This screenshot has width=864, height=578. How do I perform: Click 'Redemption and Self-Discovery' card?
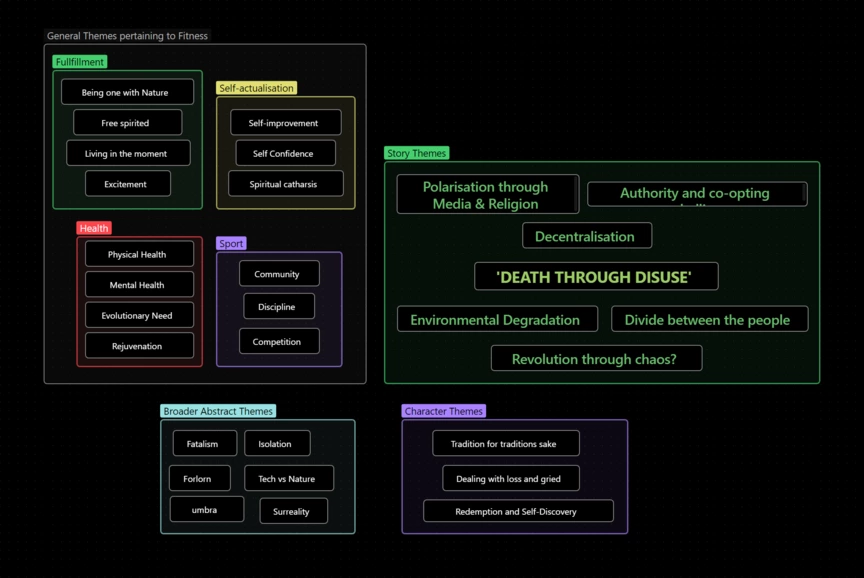518,511
